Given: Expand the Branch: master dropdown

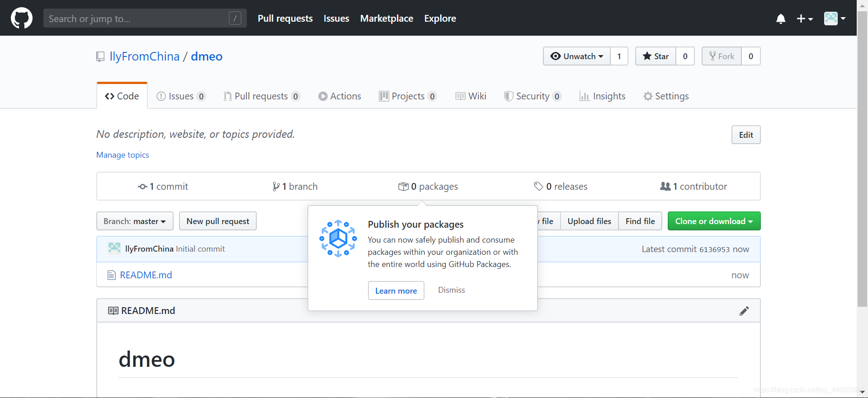Looking at the screenshot, I should (135, 221).
